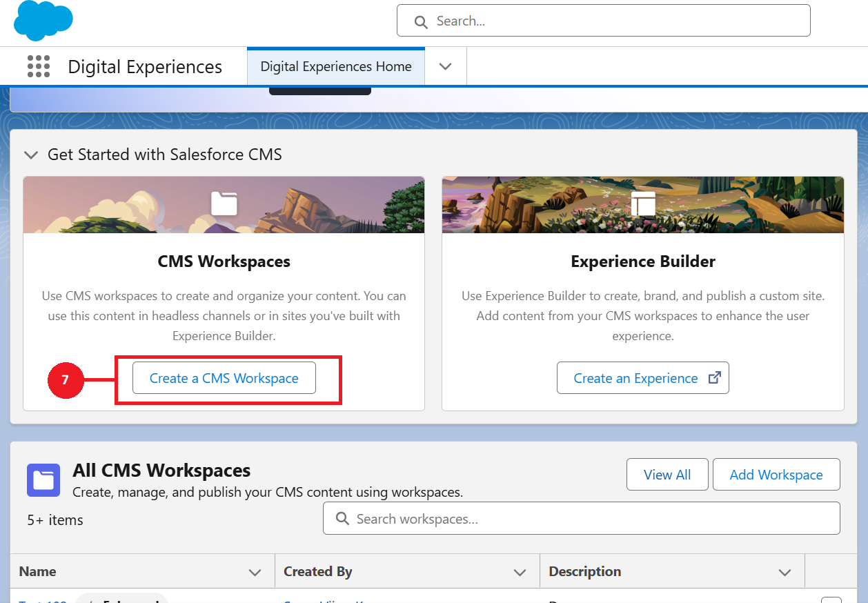
Task: Click the Salesforce cloud logo
Action: (x=43, y=21)
